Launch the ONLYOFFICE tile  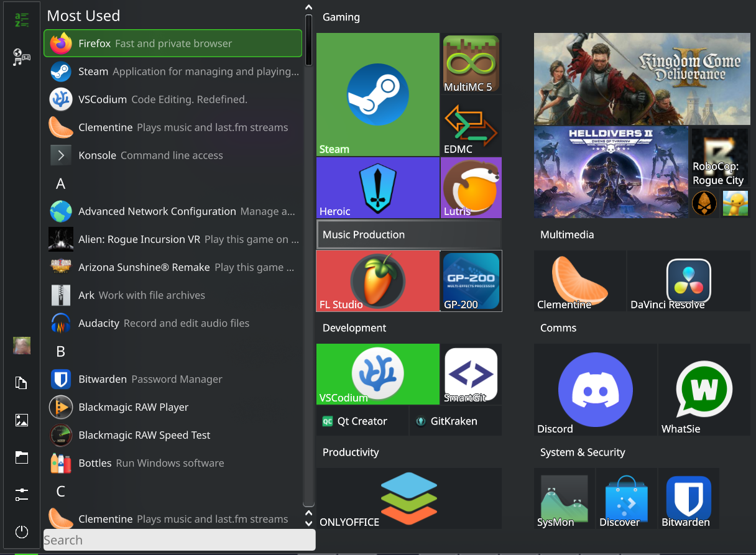(x=409, y=498)
